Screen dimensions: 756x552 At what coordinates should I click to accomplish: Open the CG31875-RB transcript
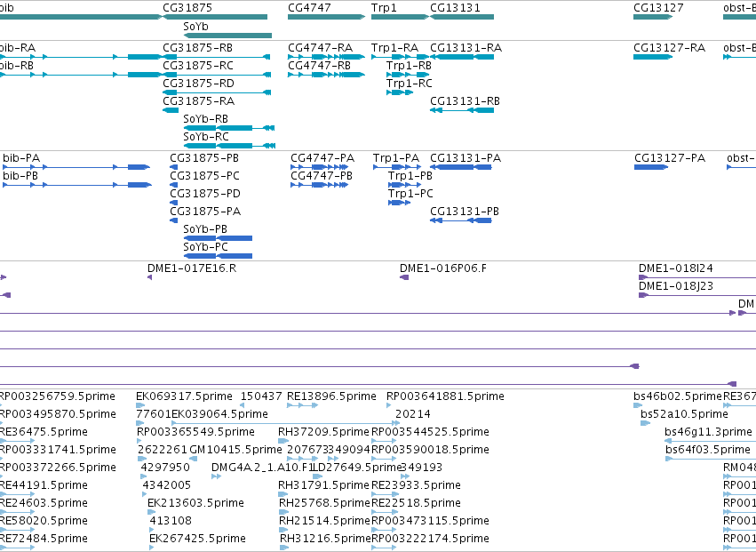click(198, 48)
